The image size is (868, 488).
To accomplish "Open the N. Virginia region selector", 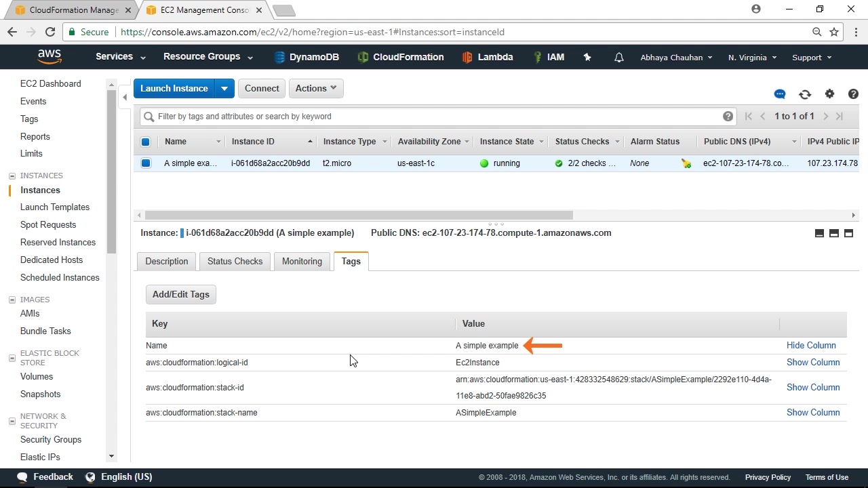I will pyautogui.click(x=752, y=58).
